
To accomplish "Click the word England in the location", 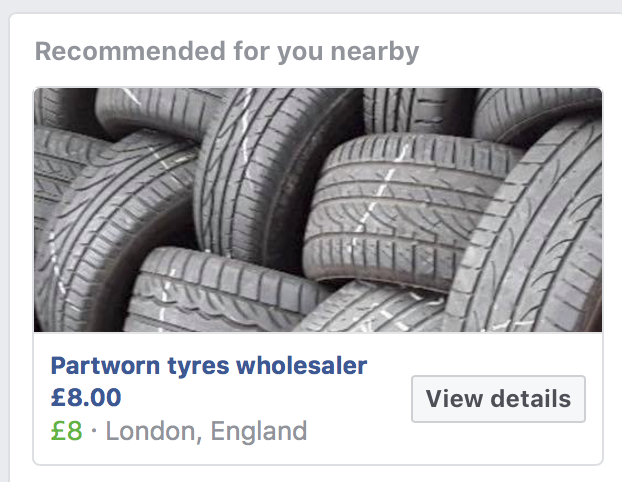I will [259, 431].
